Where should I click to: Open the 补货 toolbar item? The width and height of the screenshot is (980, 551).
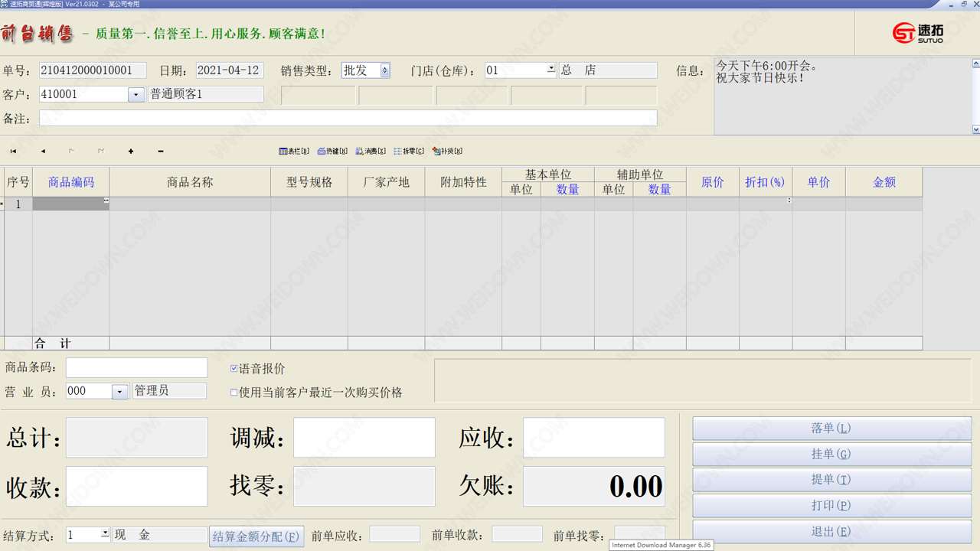tap(447, 152)
